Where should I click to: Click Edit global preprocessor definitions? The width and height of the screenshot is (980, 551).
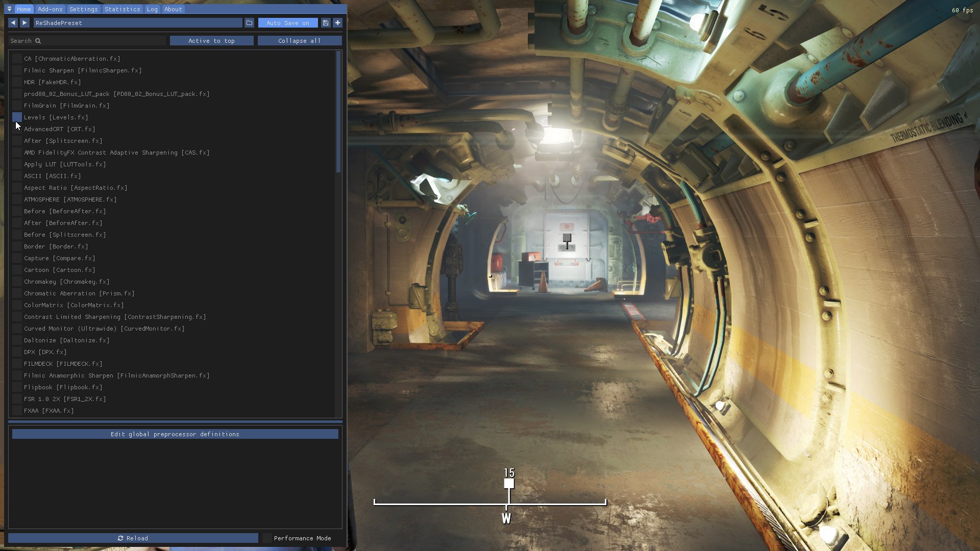pyautogui.click(x=175, y=434)
